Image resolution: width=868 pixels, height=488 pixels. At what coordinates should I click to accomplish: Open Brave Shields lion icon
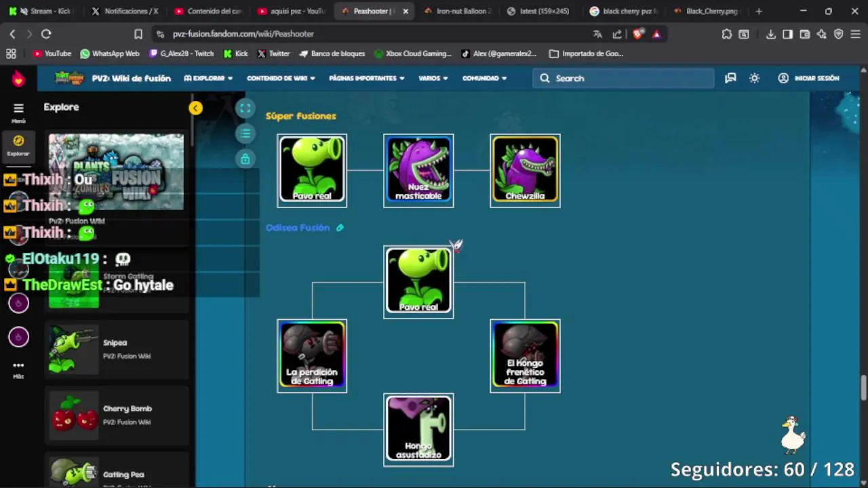pos(638,34)
